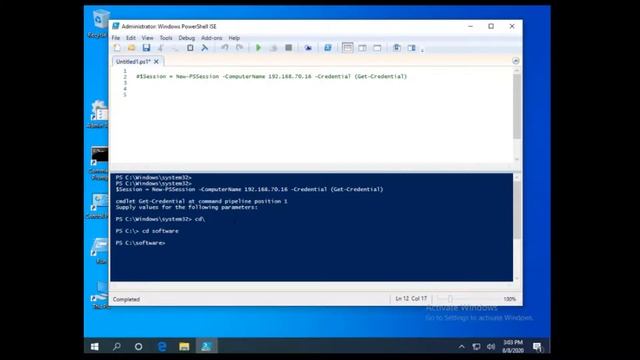Show the script pane maximized icon
Image resolution: width=640 pixels, height=360 pixels.
click(377, 48)
